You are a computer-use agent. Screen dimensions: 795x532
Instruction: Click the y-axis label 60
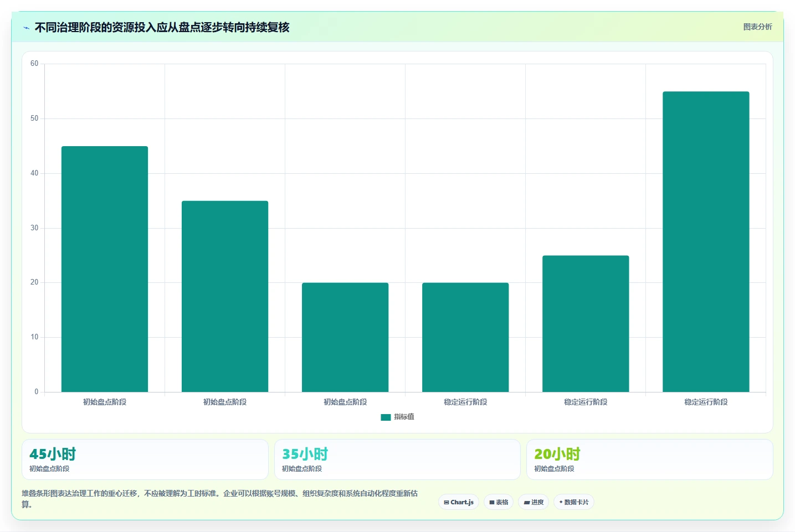pyautogui.click(x=34, y=64)
